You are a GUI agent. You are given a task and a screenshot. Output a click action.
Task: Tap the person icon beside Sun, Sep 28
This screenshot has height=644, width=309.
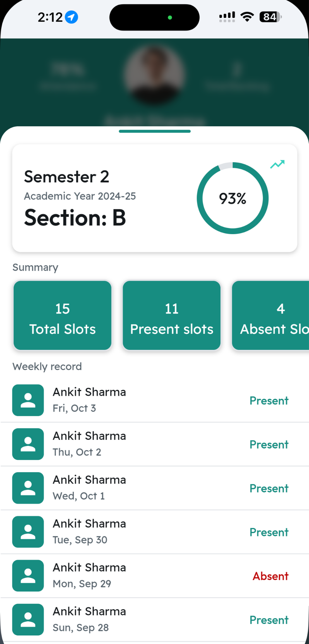28,620
